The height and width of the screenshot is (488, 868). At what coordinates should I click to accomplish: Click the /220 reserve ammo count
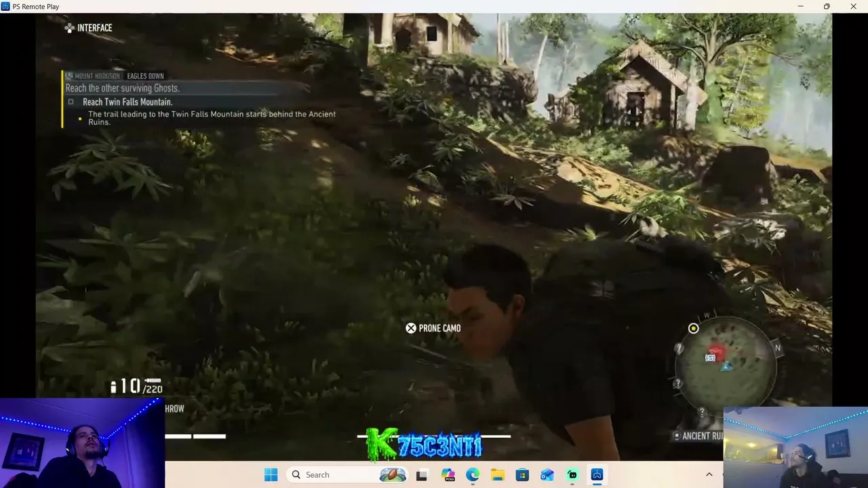153,389
